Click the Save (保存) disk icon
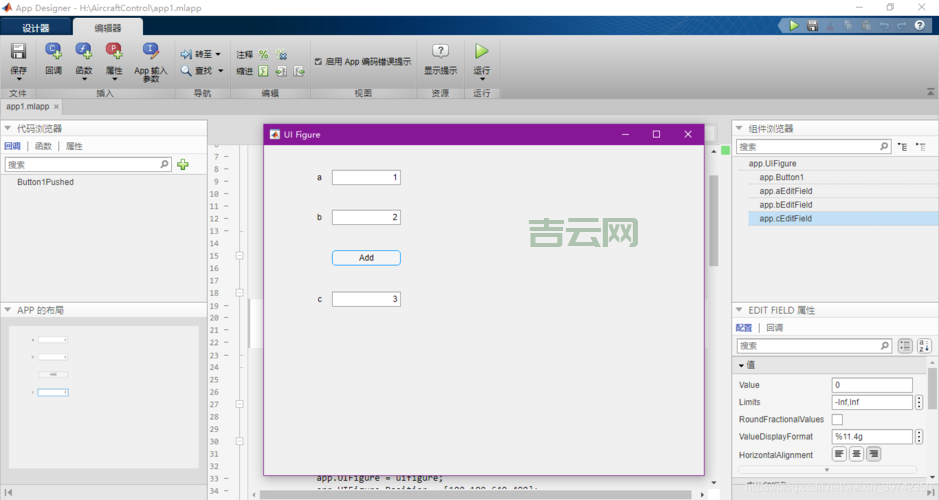The width and height of the screenshot is (939, 500). click(19, 51)
